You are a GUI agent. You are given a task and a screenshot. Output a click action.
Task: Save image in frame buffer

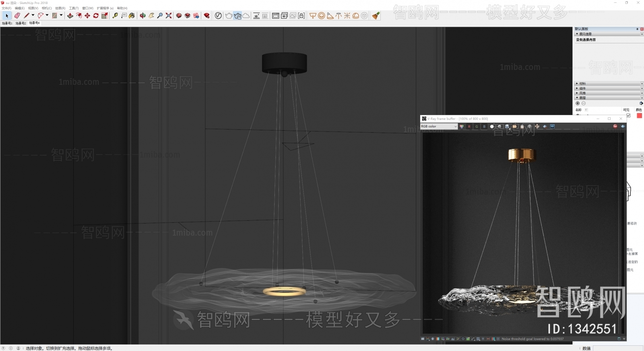(x=507, y=126)
